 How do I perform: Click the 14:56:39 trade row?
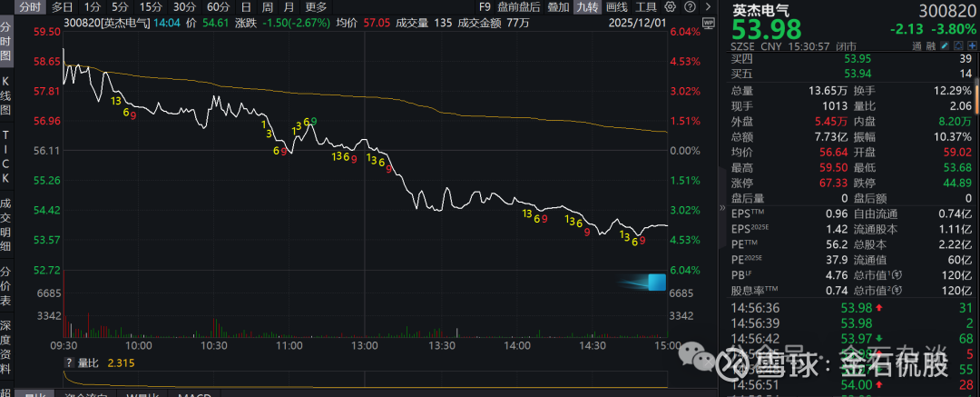[852, 323]
